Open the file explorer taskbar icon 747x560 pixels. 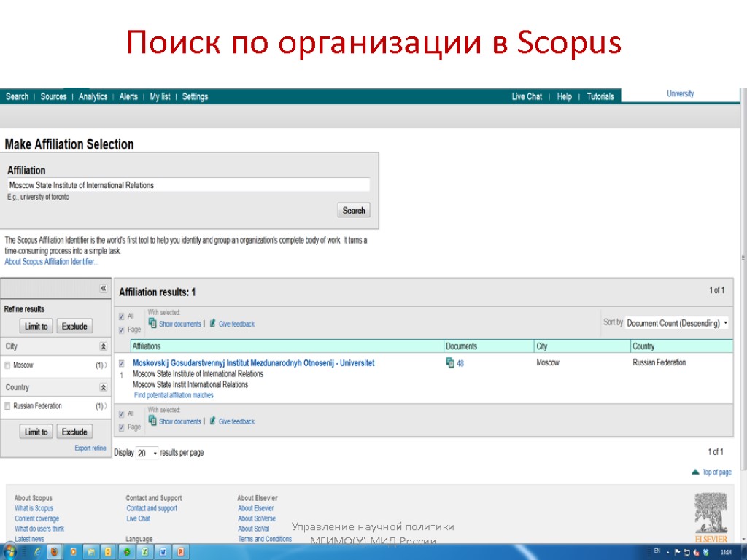(90, 552)
